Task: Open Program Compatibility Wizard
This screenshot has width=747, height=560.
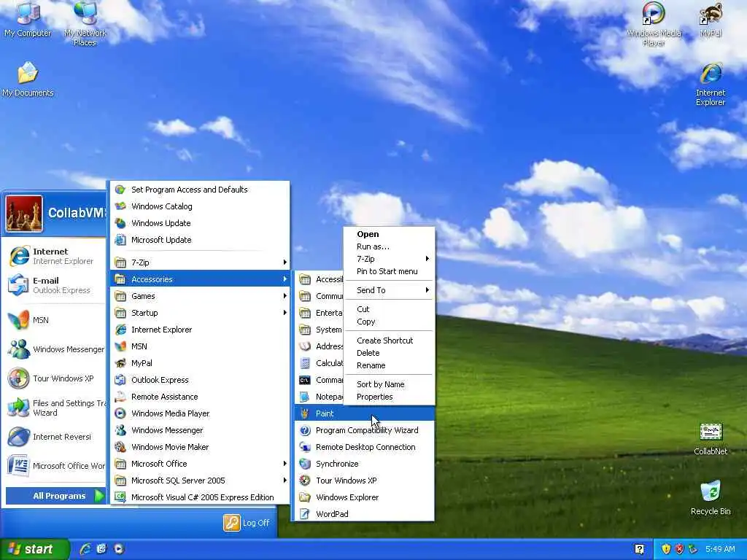Action: click(x=365, y=430)
